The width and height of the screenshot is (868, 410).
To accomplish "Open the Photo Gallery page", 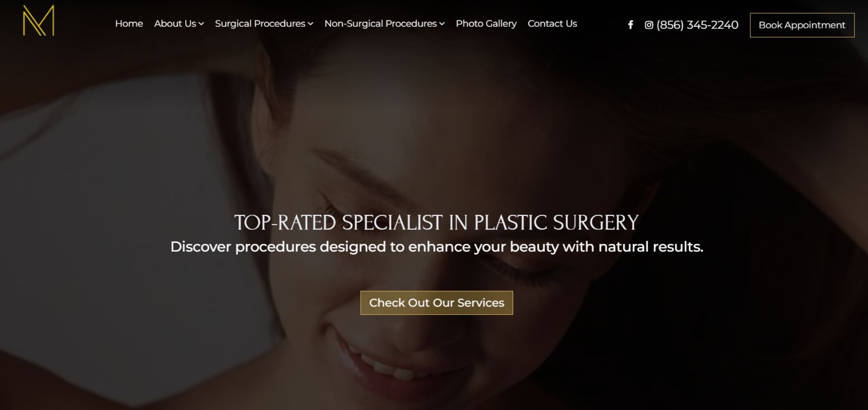I will (486, 23).
